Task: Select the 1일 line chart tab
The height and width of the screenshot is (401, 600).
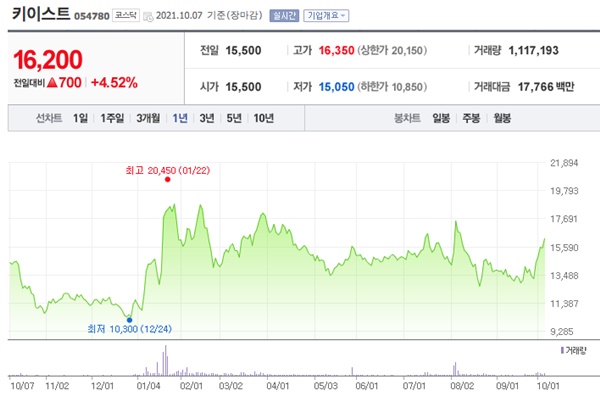Action: click(80, 118)
